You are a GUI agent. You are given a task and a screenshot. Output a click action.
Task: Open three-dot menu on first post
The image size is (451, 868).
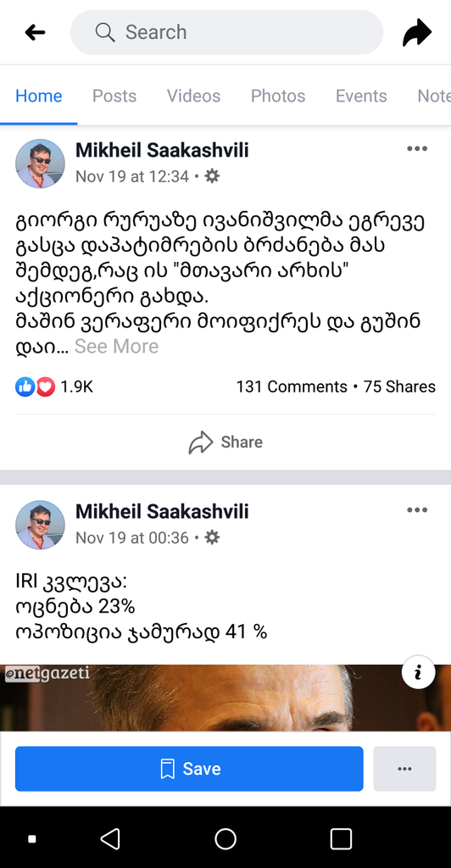(x=417, y=148)
